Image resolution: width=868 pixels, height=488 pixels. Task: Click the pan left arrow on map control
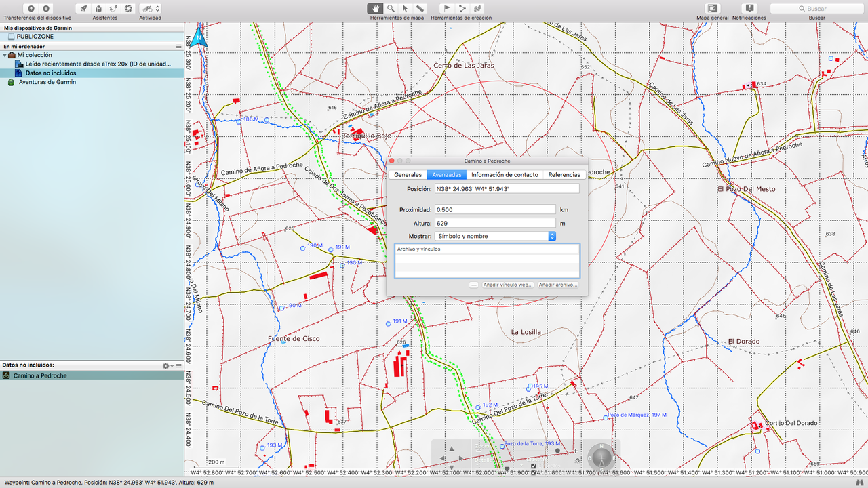[x=442, y=458]
